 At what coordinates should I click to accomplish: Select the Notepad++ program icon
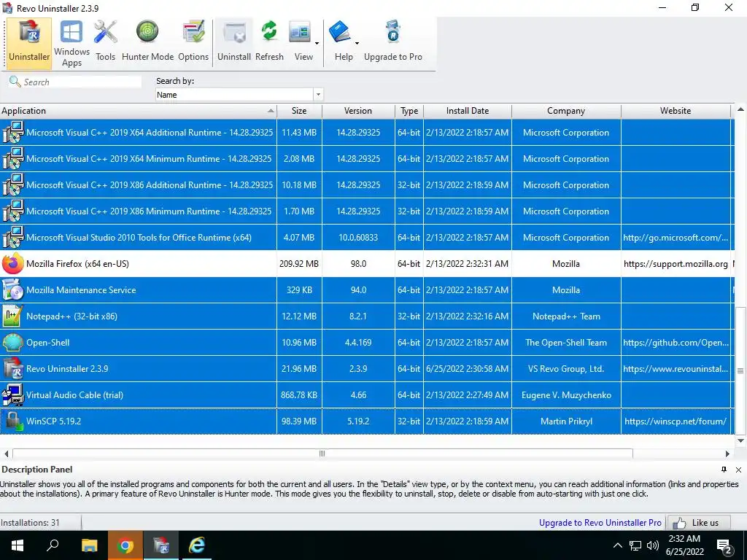coord(13,316)
